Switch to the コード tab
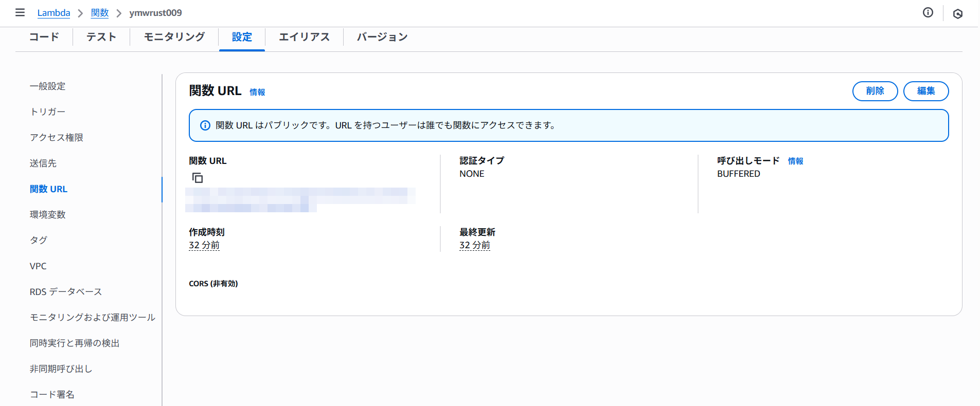This screenshot has height=406, width=980. click(x=44, y=37)
